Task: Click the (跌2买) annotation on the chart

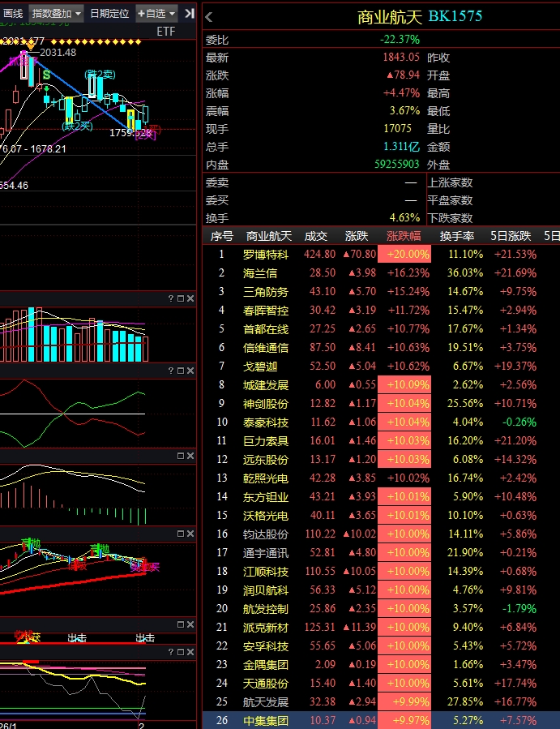Action: point(78,126)
